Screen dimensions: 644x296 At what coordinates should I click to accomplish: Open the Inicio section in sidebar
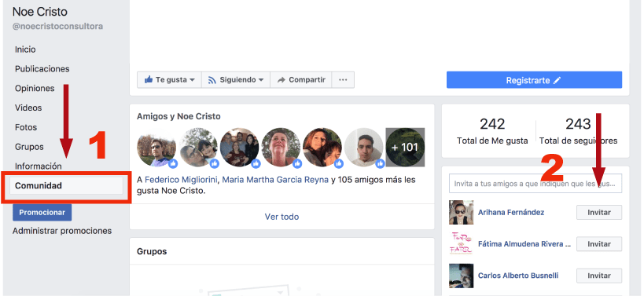coord(25,49)
